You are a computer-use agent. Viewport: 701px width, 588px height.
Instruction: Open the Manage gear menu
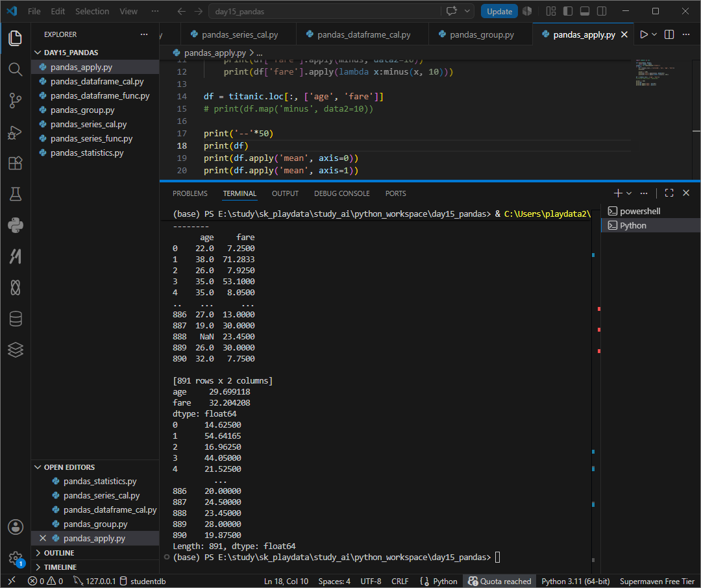[x=15, y=557]
